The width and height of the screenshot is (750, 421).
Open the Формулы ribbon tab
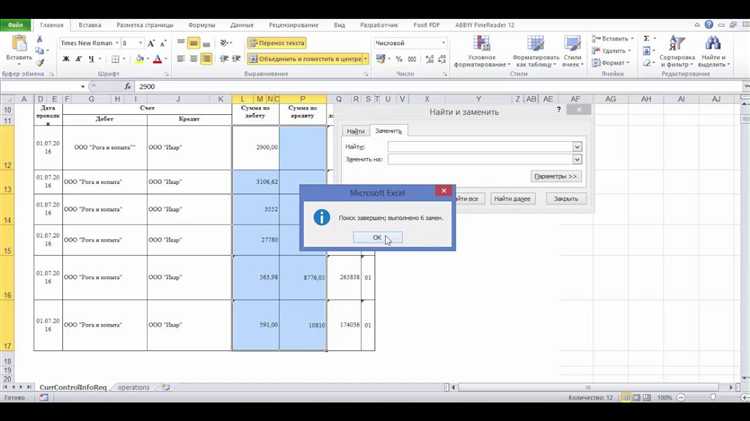coord(201,25)
